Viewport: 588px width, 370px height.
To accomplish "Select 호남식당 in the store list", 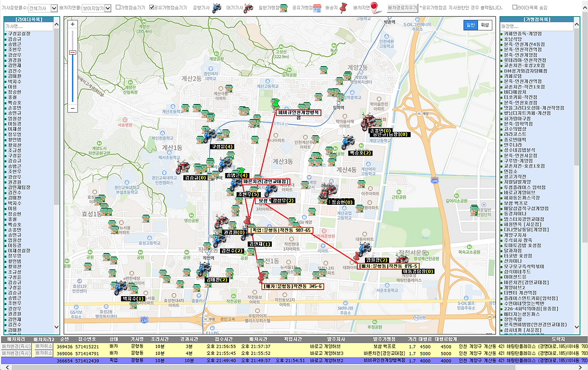I will (513, 39).
